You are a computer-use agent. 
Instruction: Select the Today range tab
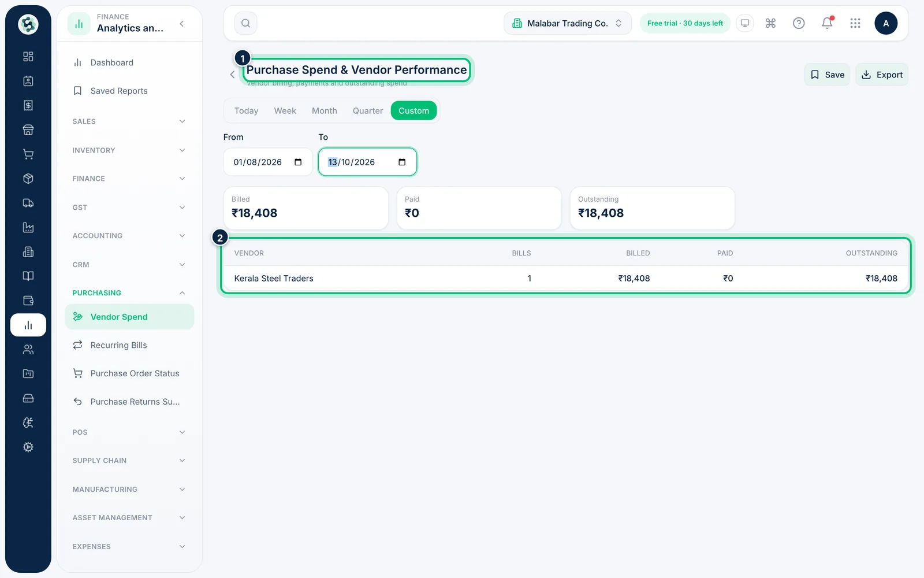tap(246, 110)
